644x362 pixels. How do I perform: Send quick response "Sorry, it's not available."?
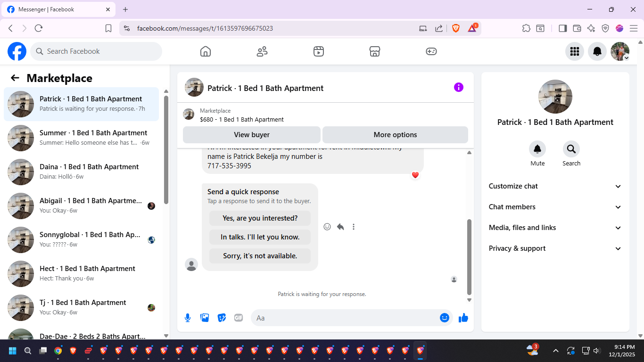click(260, 256)
